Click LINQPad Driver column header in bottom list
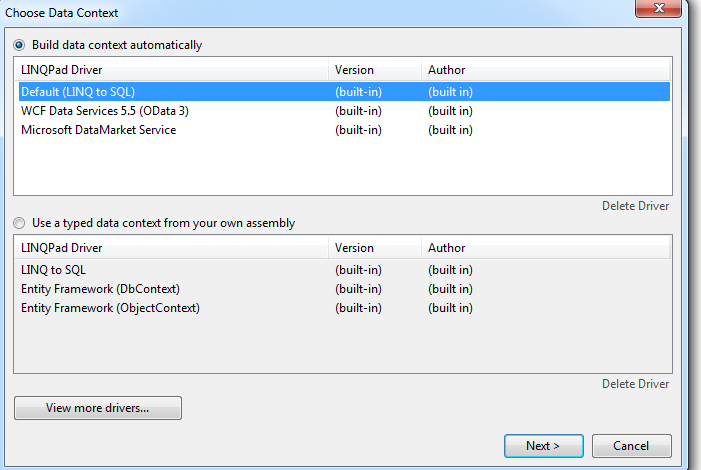The image size is (701, 470). (x=172, y=248)
